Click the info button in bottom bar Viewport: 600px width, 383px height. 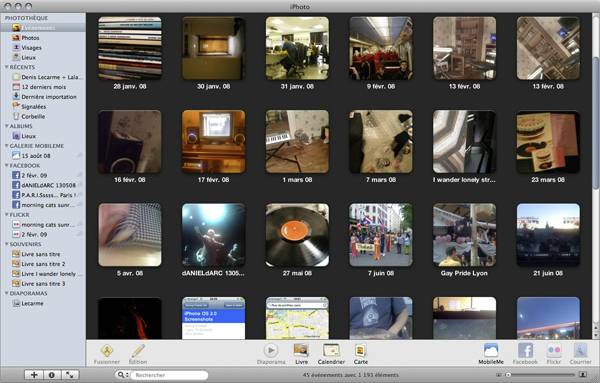52,375
